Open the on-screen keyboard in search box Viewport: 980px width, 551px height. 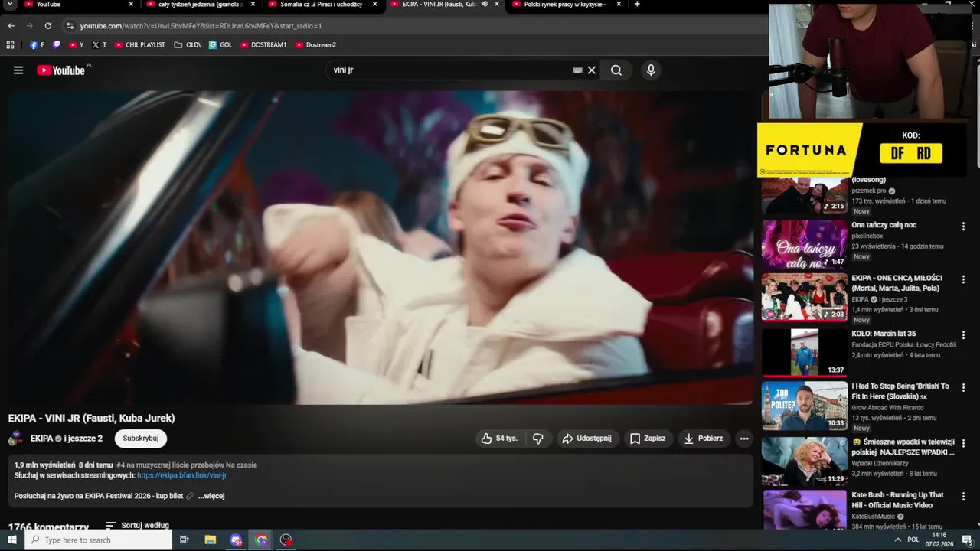click(x=577, y=70)
